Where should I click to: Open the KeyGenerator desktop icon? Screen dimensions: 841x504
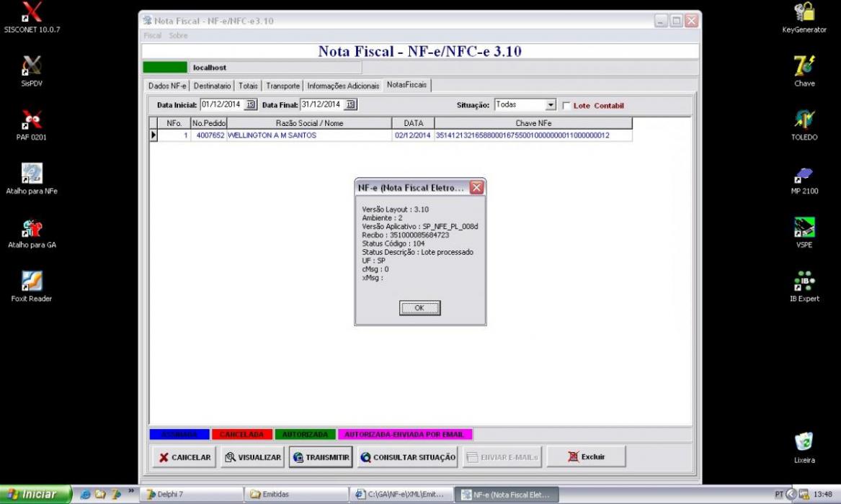(x=804, y=18)
